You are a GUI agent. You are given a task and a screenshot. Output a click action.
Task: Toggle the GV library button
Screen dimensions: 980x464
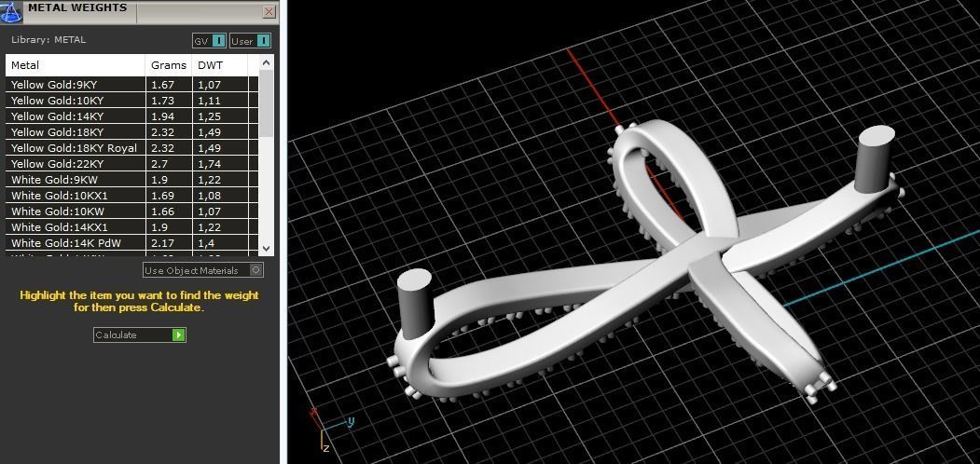pos(209,41)
